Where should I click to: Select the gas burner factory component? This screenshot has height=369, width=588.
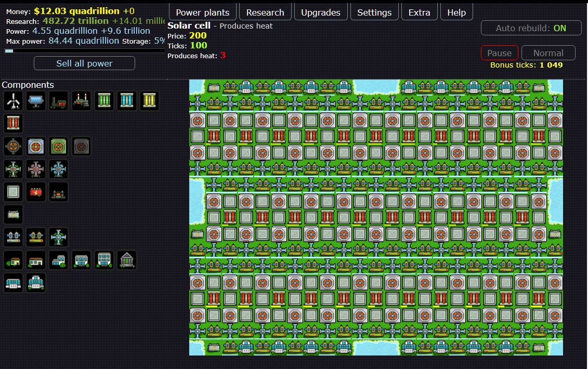pos(82,101)
